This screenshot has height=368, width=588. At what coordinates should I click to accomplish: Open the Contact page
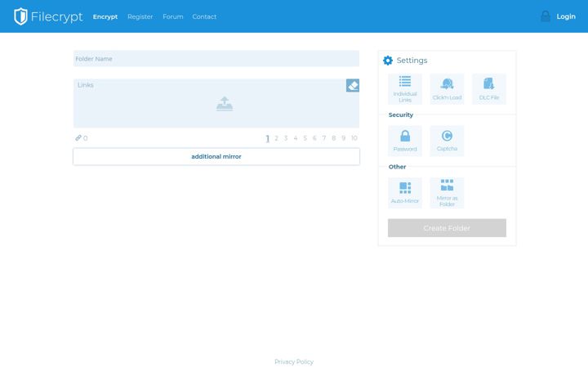204,16
